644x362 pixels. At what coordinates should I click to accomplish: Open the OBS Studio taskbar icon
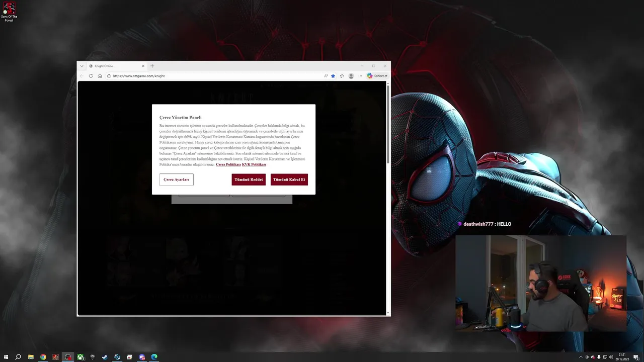tap(68, 357)
